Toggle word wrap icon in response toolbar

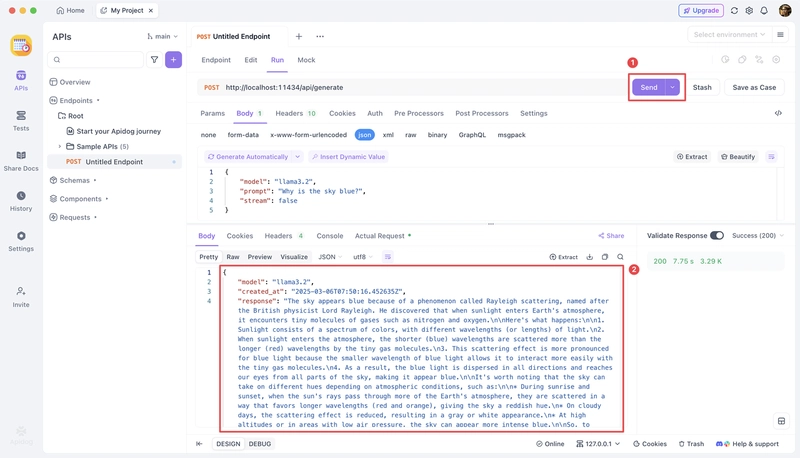(388, 257)
